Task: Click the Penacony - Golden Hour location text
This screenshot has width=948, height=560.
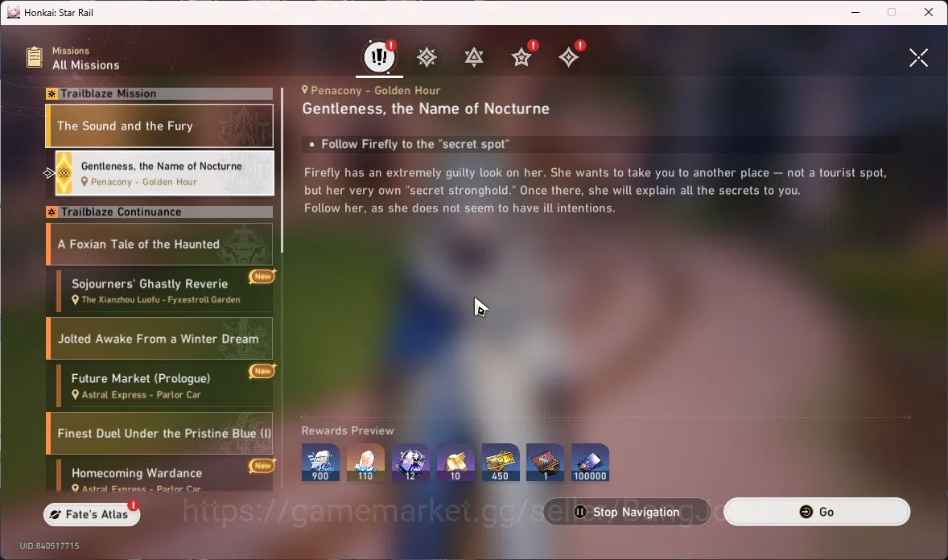Action: tap(376, 90)
